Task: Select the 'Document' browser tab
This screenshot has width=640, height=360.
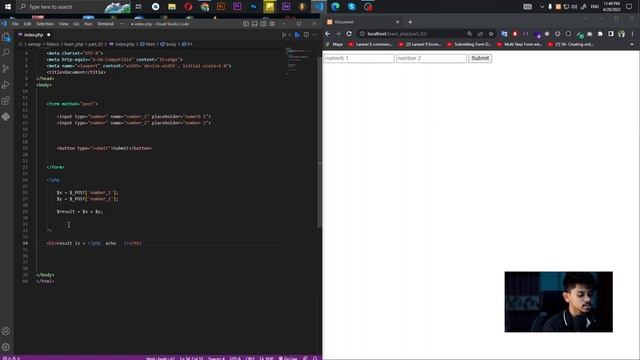Action: pos(363,22)
